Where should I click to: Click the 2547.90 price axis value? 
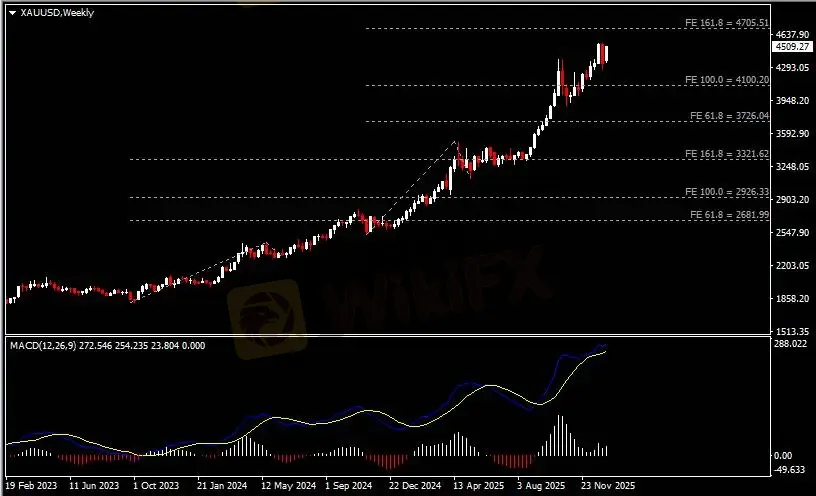click(792, 233)
